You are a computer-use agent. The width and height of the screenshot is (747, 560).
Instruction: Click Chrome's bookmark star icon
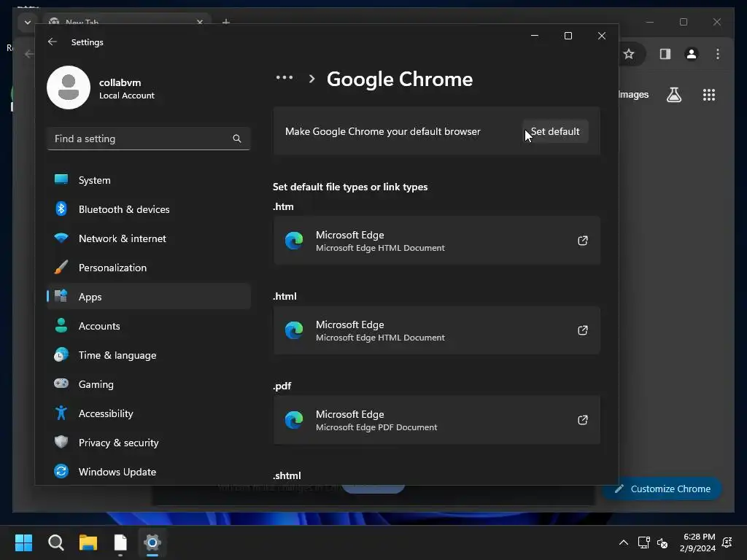[x=629, y=54]
